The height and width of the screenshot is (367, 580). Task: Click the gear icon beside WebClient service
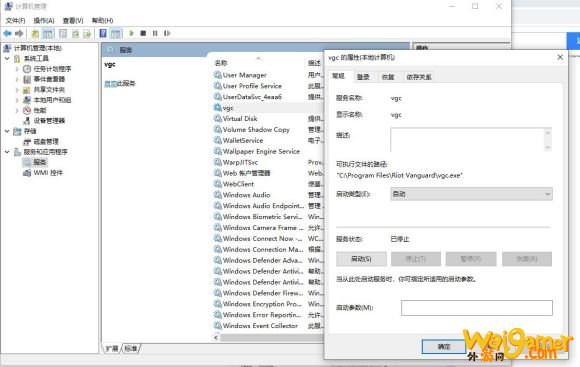218,184
